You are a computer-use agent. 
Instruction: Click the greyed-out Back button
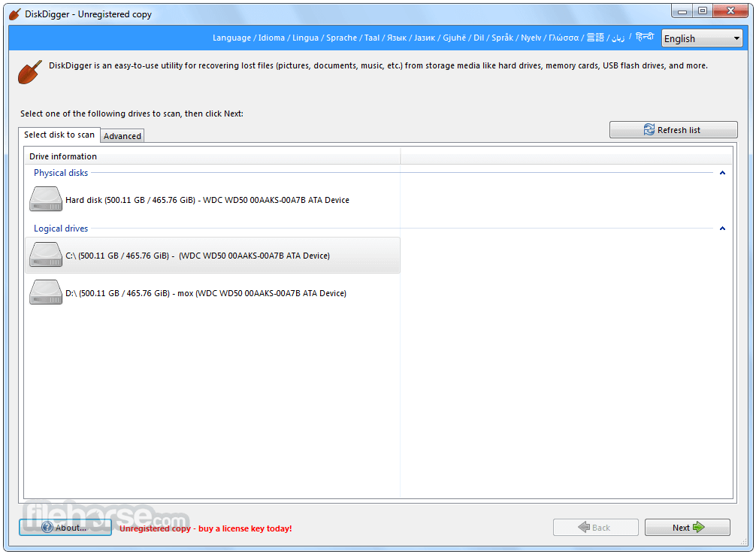(x=596, y=528)
